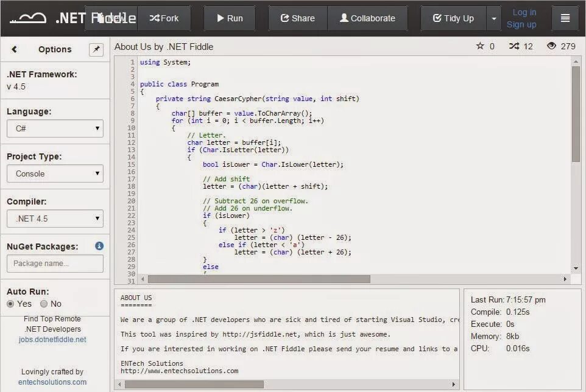Open the Sign up link
The width and height of the screenshot is (586, 392).
(521, 24)
